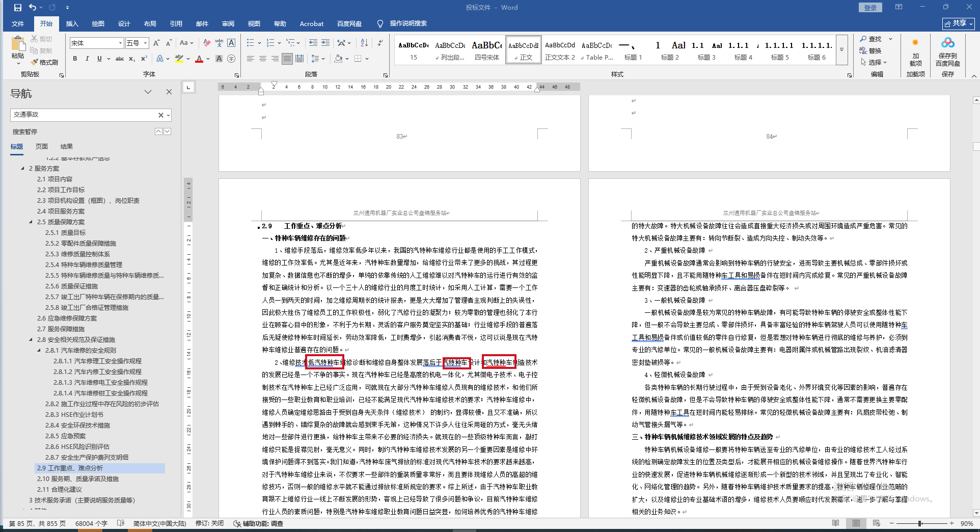Apply bullet list formatting
This screenshot has width=980, height=532.
[251, 43]
